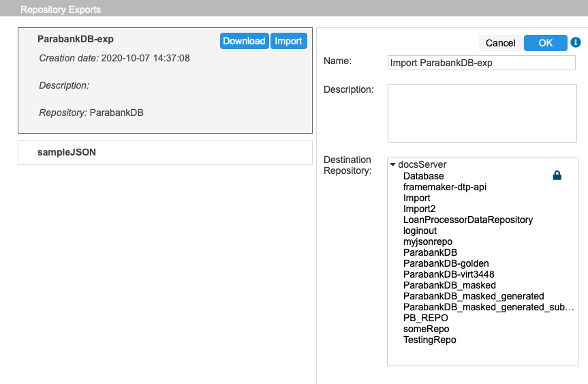
Task: Select ParabankDB-golden repository
Action: pos(446,263)
